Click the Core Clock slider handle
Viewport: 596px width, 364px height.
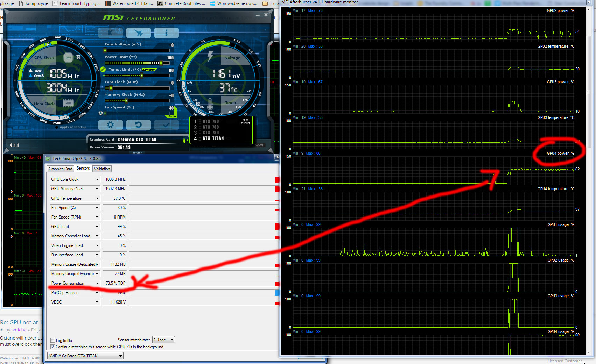(x=111, y=88)
